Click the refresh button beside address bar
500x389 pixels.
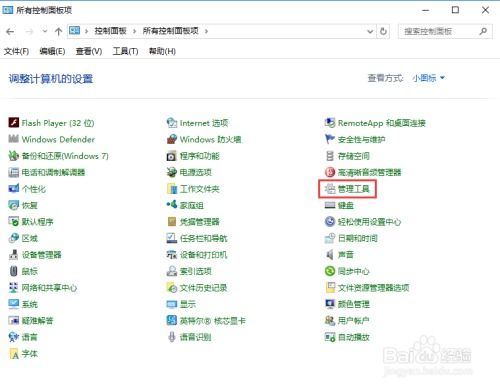click(383, 31)
